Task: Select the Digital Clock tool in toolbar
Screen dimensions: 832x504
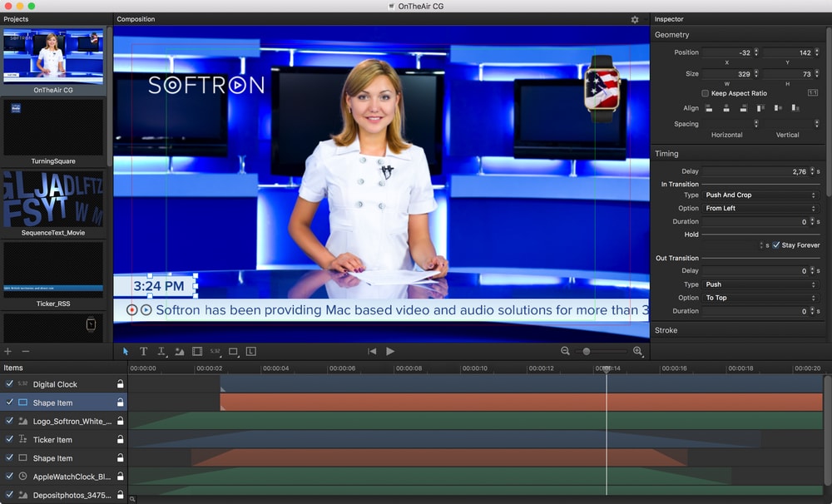Action: coord(215,351)
